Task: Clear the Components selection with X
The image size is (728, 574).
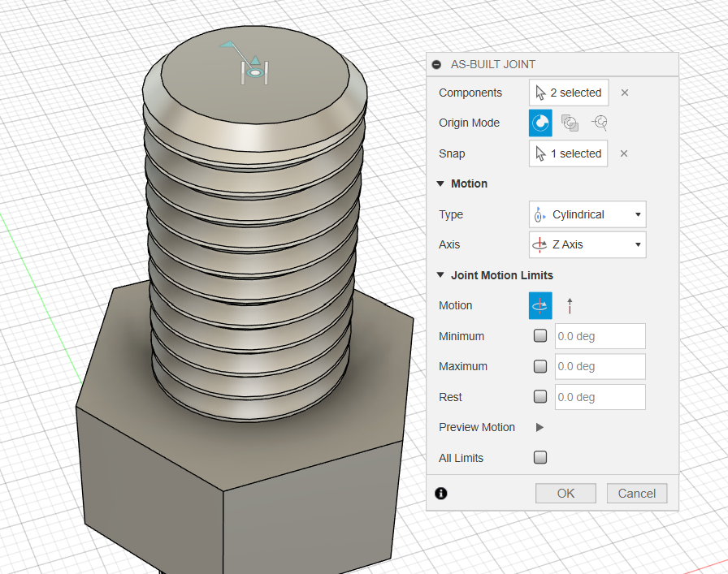Action: pyautogui.click(x=625, y=93)
